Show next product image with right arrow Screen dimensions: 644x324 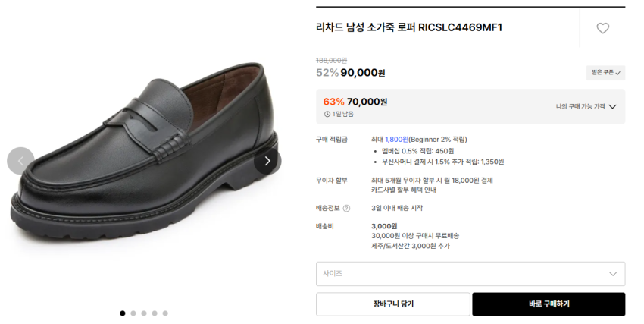tap(267, 161)
